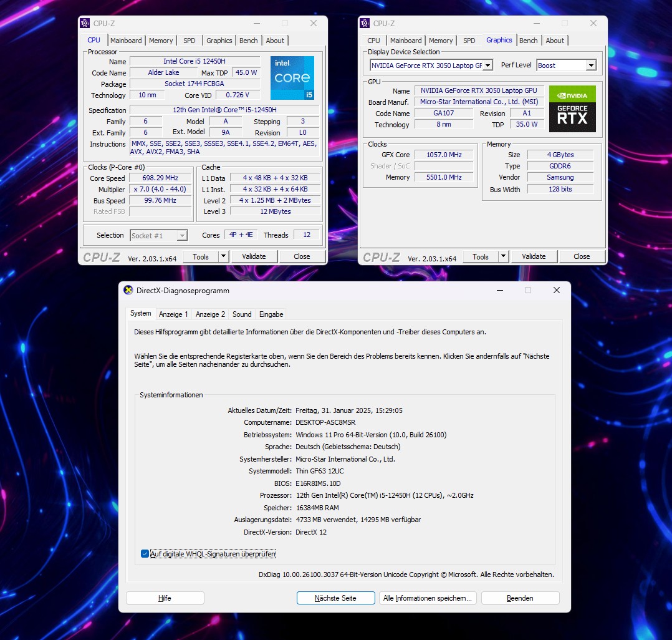Click the Intel Core i5 logo badge

(x=292, y=78)
